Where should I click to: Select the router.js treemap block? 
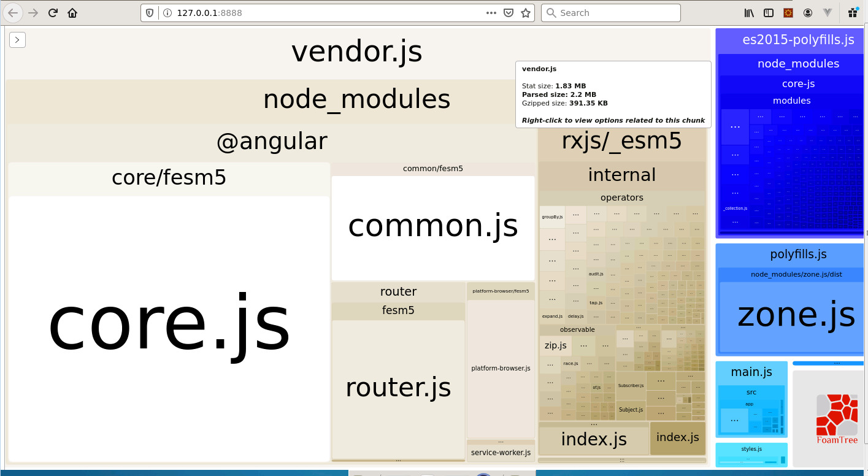pos(398,388)
